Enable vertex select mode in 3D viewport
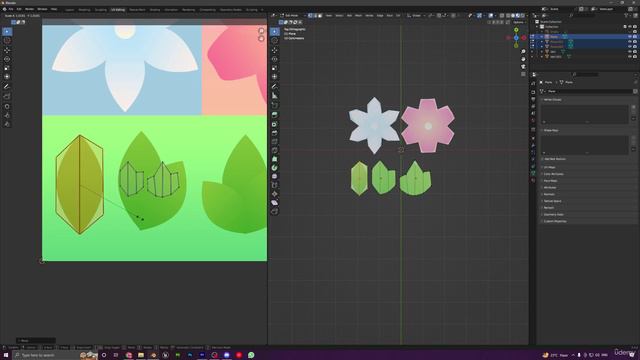Image resolution: width=640 pixels, height=360 pixels. (x=310, y=16)
